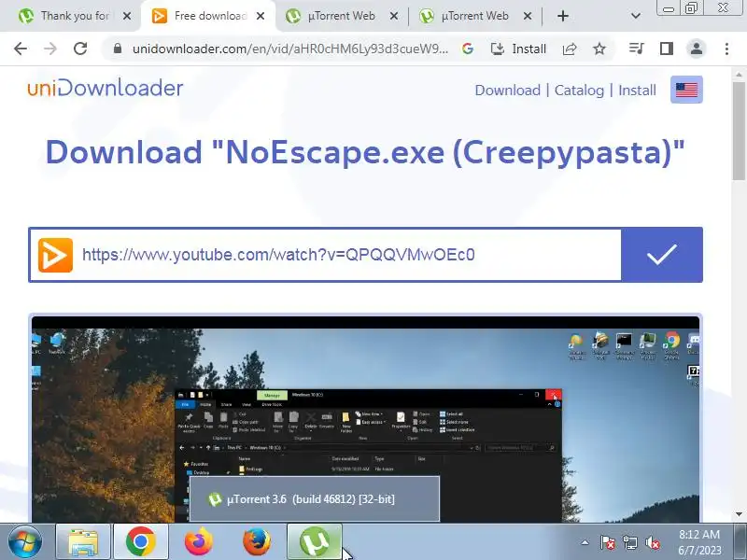This screenshot has height=560, width=747.
Task: Open a new browser tab
Action: (x=563, y=16)
